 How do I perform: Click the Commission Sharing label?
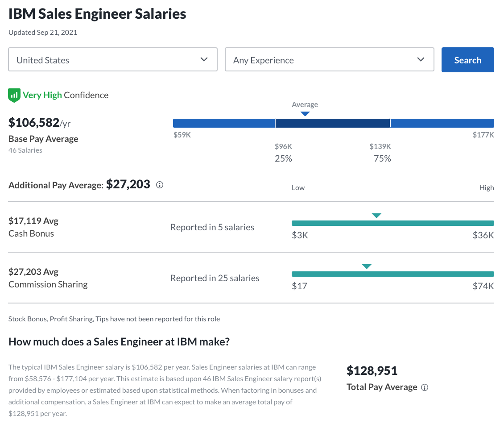pyautogui.click(x=48, y=284)
